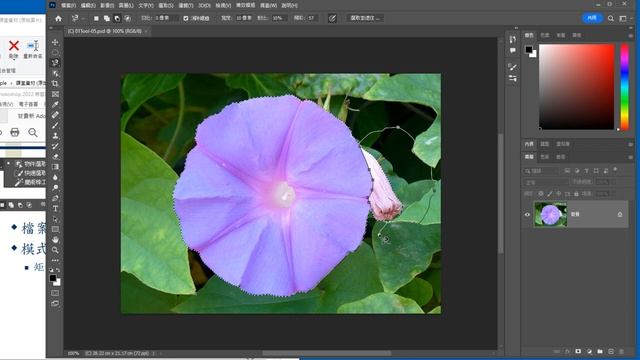The height and width of the screenshot is (360, 640).
Task: Go to the Photoshop Home screen
Action: tap(58, 18)
